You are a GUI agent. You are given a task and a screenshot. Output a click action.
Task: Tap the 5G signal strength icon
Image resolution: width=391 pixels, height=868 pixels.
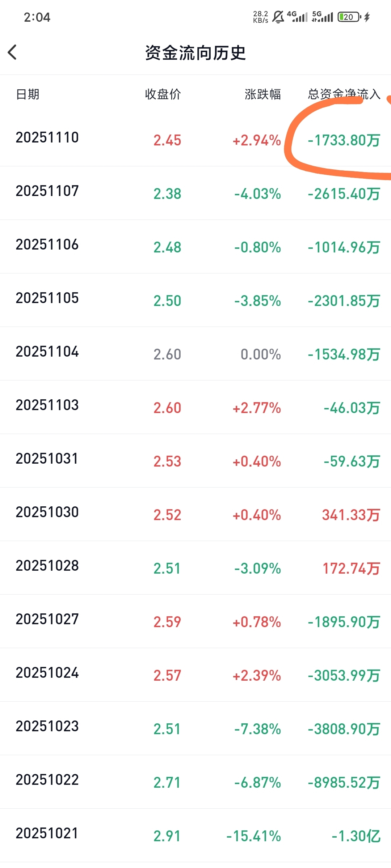tap(322, 17)
